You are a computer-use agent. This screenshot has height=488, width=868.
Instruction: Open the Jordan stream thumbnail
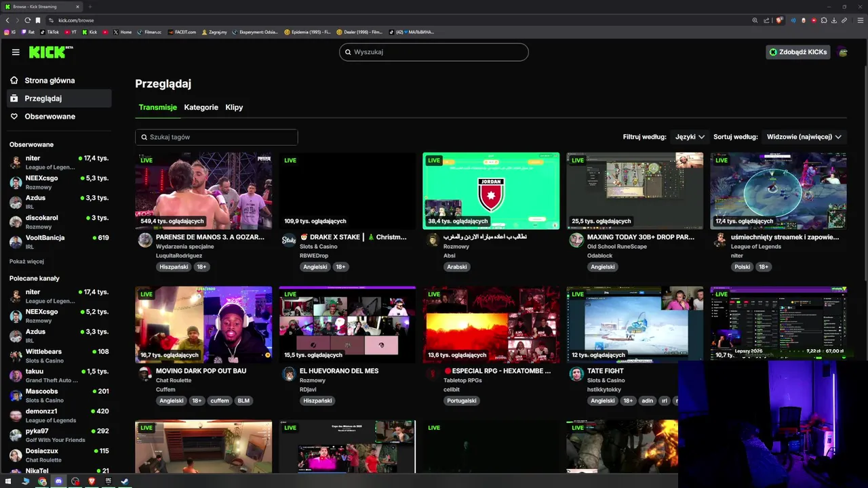tap(491, 191)
